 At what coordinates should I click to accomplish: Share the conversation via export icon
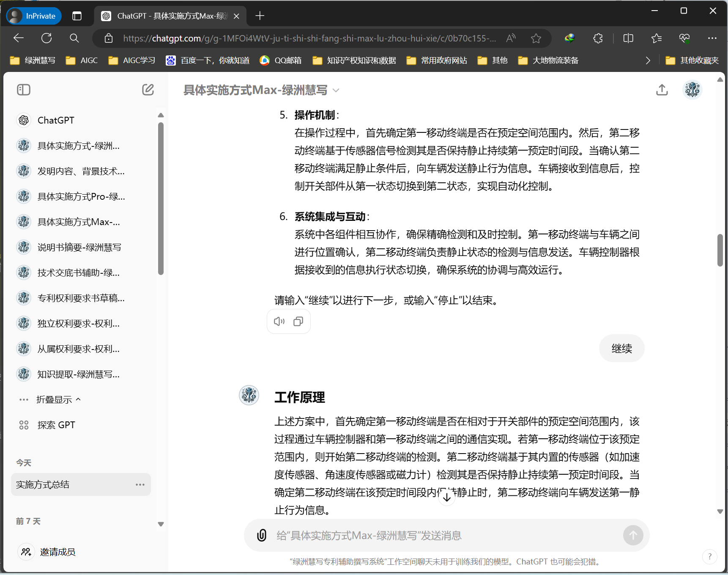pos(662,90)
